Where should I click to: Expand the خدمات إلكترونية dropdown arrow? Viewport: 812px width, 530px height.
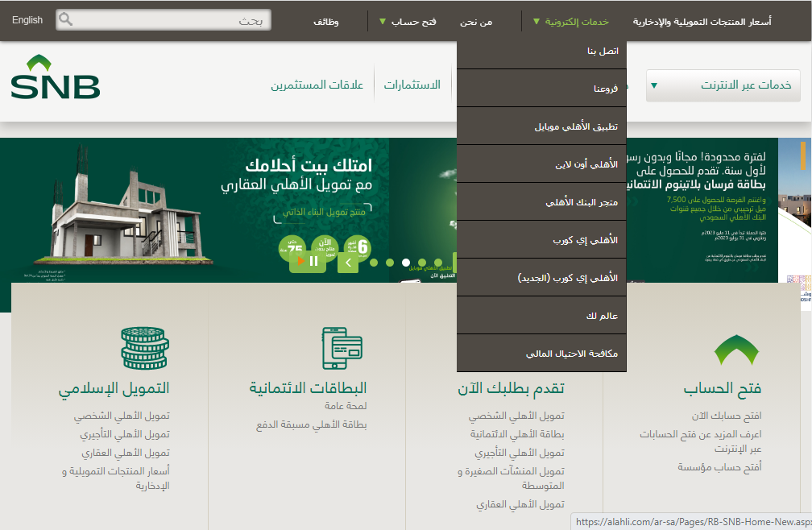click(536, 22)
